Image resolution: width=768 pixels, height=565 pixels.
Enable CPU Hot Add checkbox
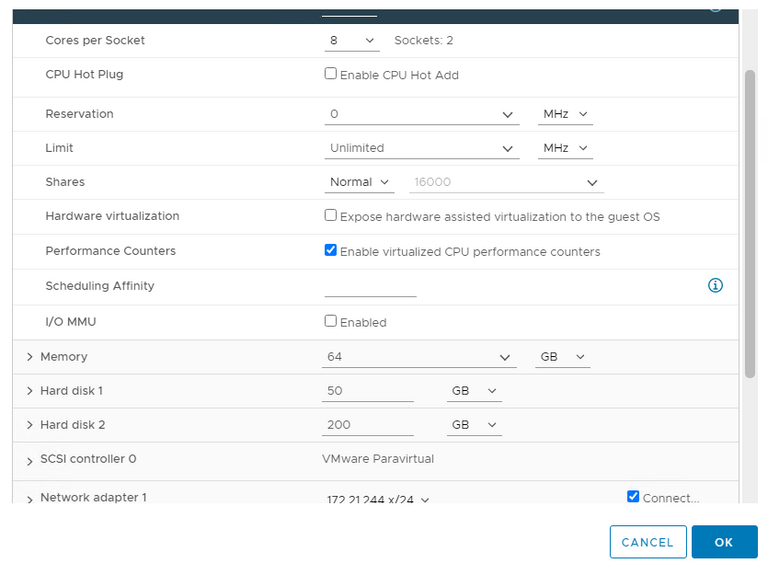click(331, 73)
